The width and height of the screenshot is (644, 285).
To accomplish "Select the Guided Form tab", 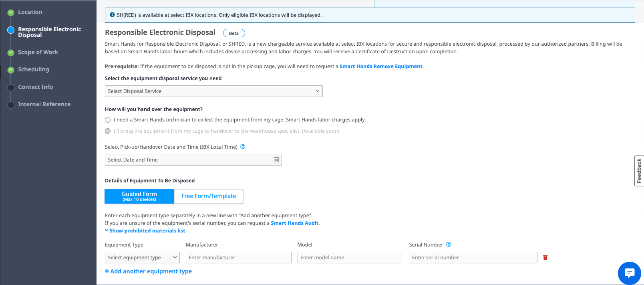I will [x=139, y=196].
